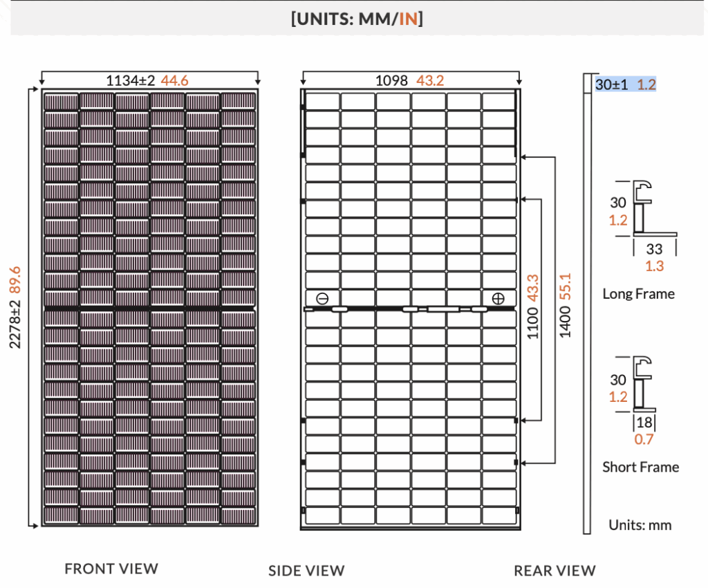
Task: Select the highlighted 30±1 1.2 thickness text
Action: [625, 85]
